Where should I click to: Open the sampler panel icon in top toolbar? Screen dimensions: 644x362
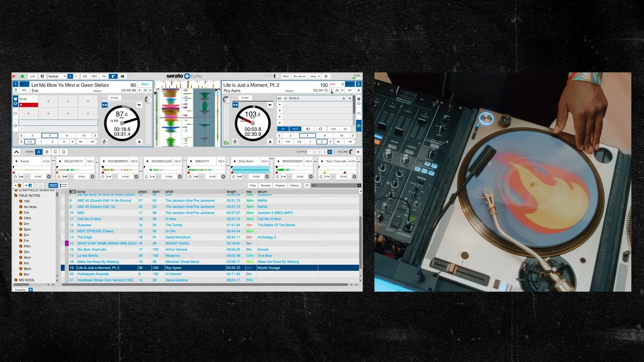(x=113, y=76)
